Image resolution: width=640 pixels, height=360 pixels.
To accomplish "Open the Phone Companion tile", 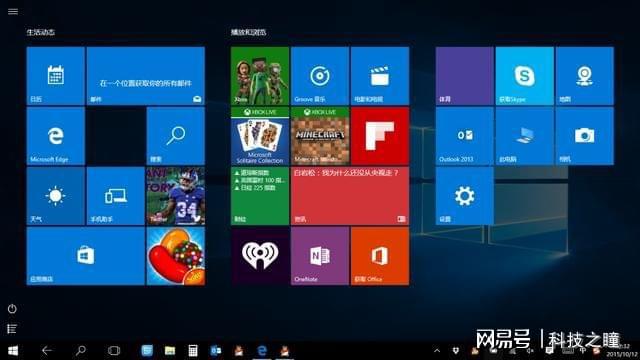I will tap(116, 196).
